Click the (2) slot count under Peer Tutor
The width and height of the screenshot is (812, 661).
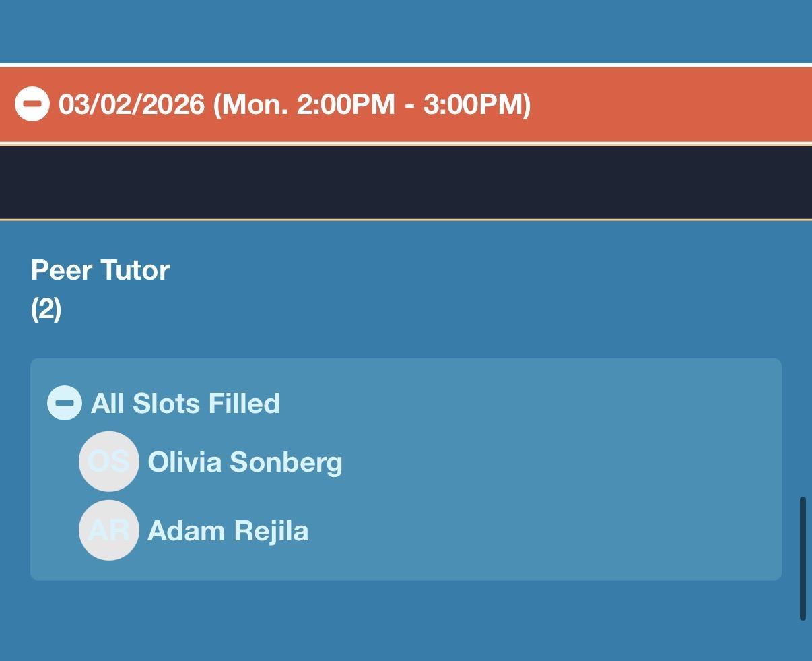click(46, 309)
